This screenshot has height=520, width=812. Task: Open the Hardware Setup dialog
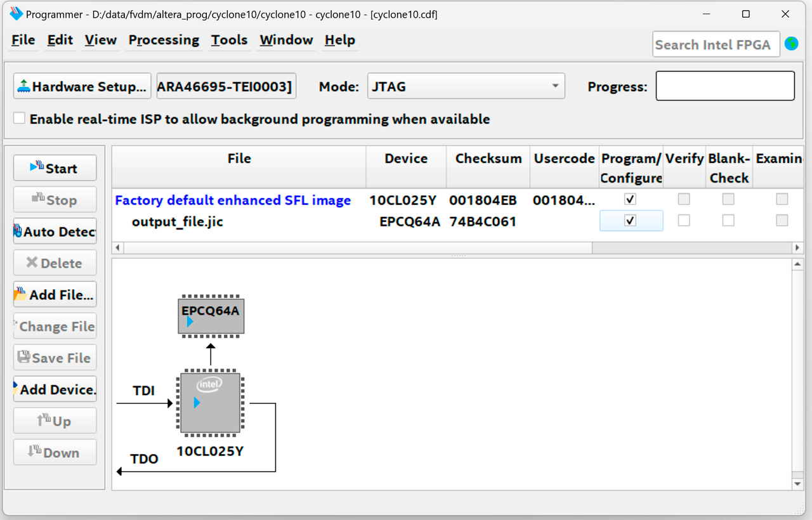[82, 87]
